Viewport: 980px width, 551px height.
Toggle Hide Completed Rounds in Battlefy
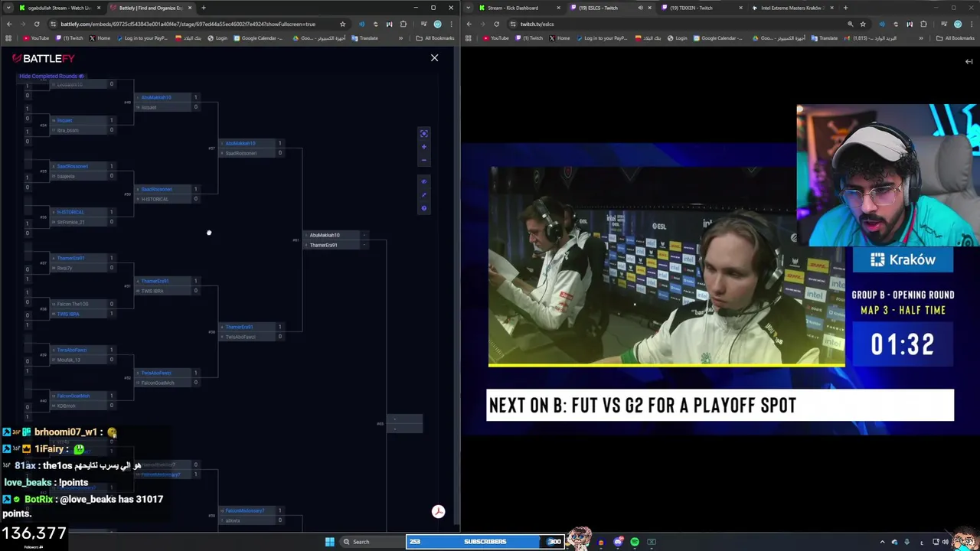click(51, 76)
